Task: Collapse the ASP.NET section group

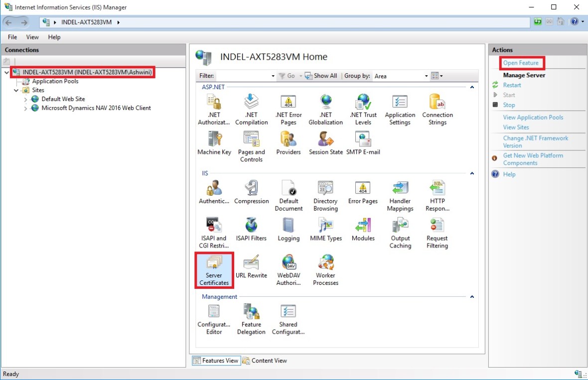Action: point(471,87)
